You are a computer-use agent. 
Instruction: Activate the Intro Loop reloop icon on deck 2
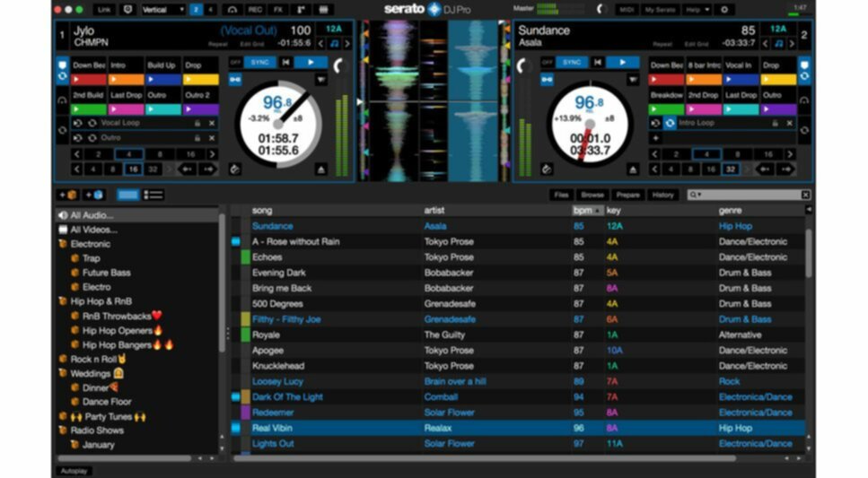(670, 123)
